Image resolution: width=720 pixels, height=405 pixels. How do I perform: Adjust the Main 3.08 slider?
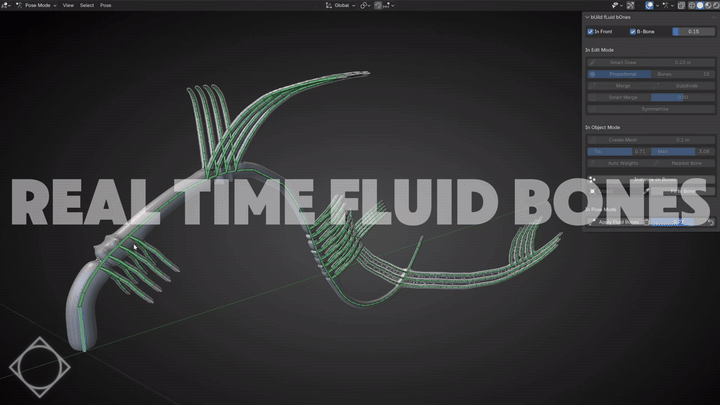pos(683,151)
